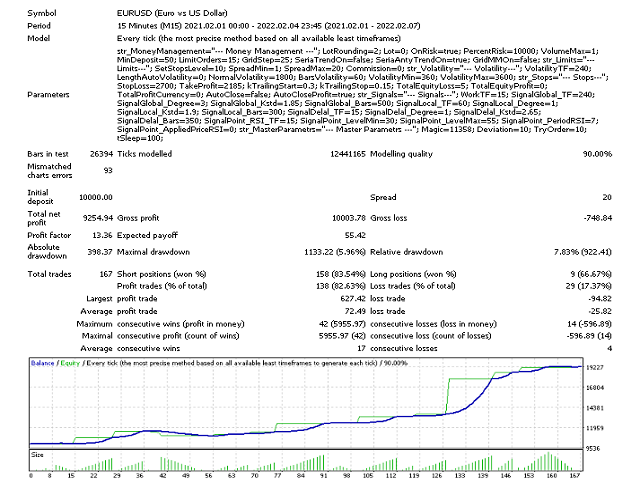
Task: Click Largest profit trade value 627.42
Action: point(353,298)
